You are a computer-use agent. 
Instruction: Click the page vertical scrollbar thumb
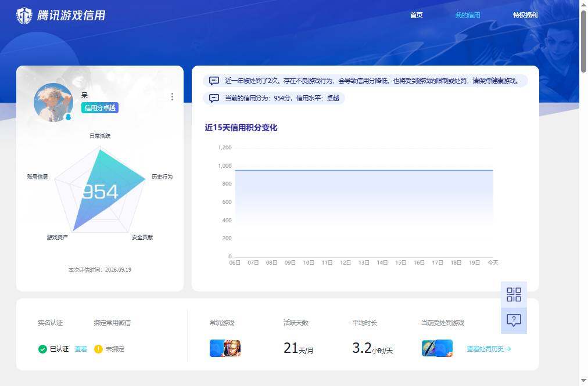[583, 41]
